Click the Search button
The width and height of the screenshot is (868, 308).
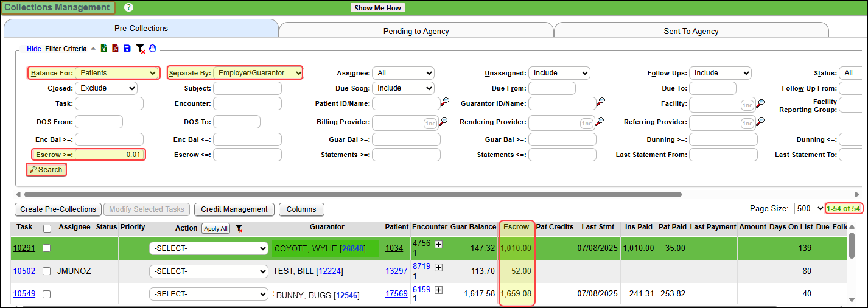[46, 170]
